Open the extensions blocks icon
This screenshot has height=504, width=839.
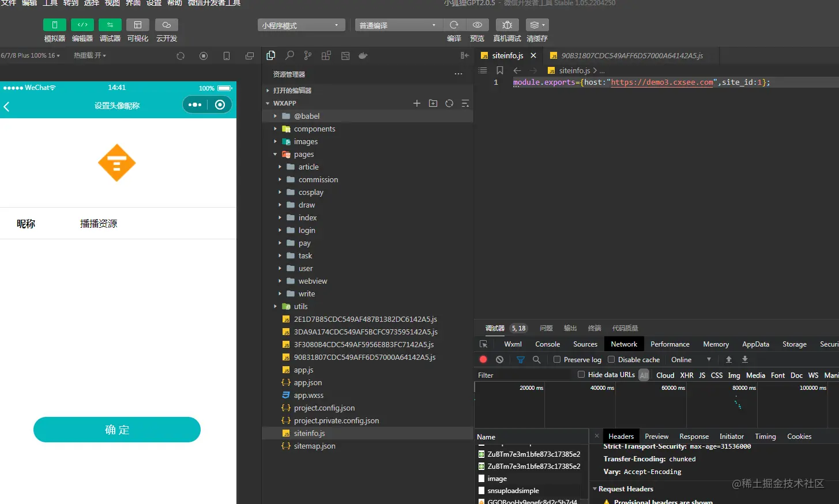(x=326, y=55)
